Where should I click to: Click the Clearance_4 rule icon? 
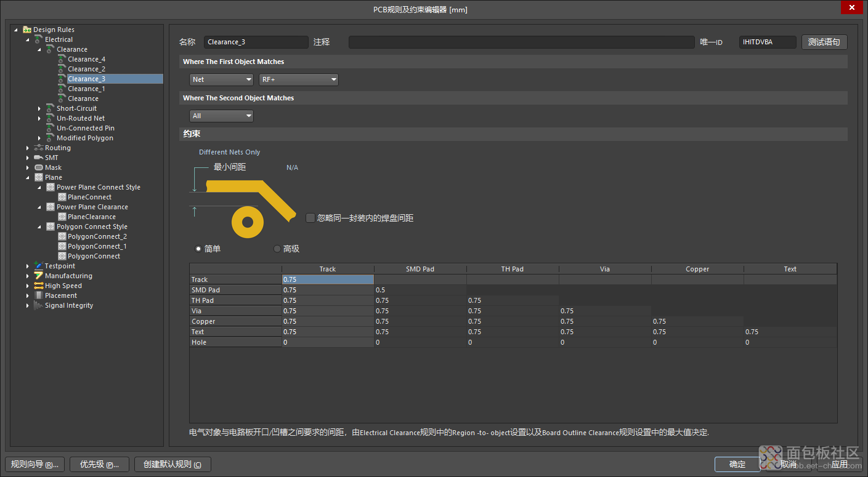click(62, 59)
